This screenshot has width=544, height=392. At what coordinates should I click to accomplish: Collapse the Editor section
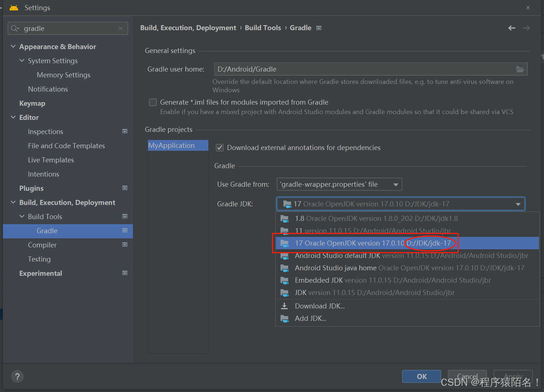(13, 117)
